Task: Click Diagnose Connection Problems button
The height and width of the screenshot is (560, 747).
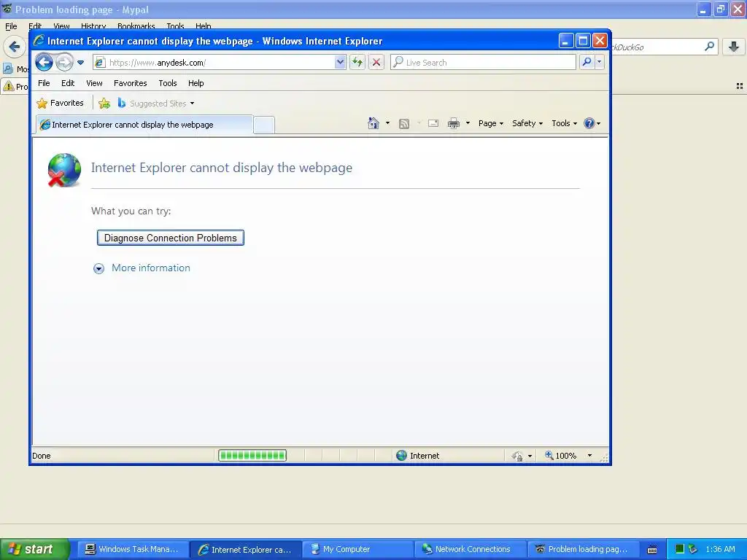Action: coord(171,238)
